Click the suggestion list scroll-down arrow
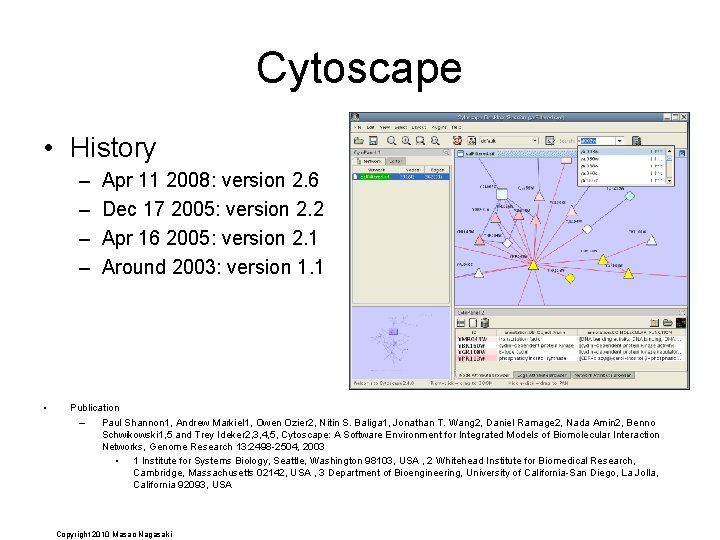The width and height of the screenshot is (720, 540). click(x=669, y=181)
